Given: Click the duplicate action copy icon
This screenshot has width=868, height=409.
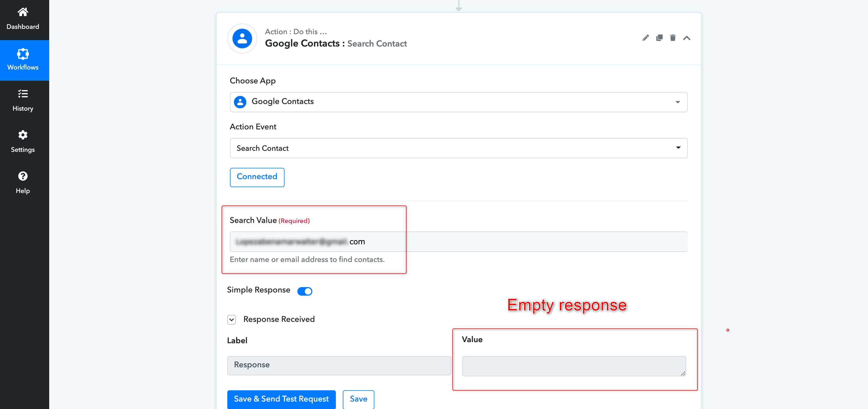Looking at the screenshot, I should (659, 38).
